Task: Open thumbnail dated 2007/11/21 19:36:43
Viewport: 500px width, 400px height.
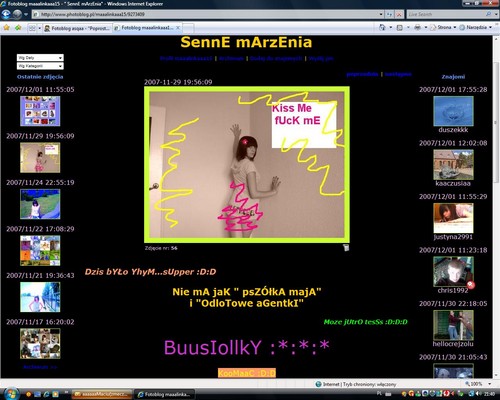Action: coord(40,297)
